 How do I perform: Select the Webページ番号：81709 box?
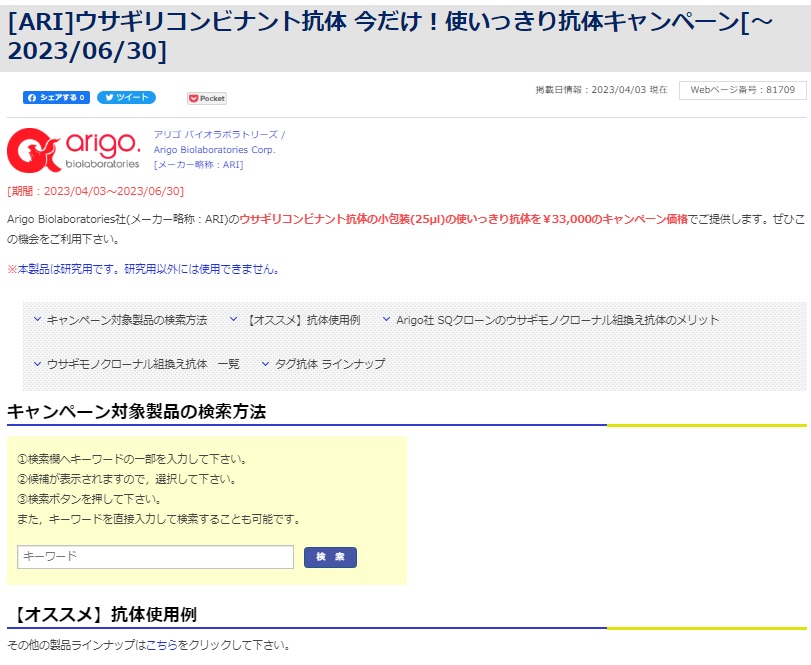[743, 90]
